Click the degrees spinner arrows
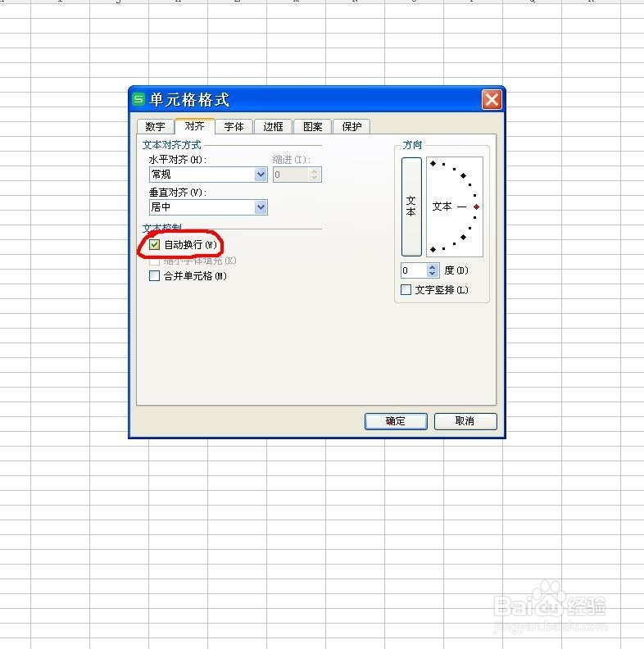Viewport: 644px width, 649px height. (433, 270)
